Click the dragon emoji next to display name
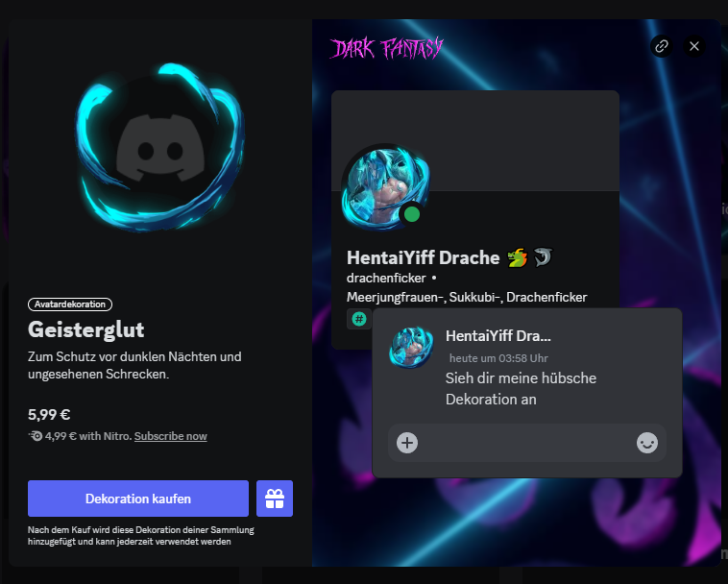Image resolution: width=728 pixels, height=584 pixels. [x=518, y=257]
